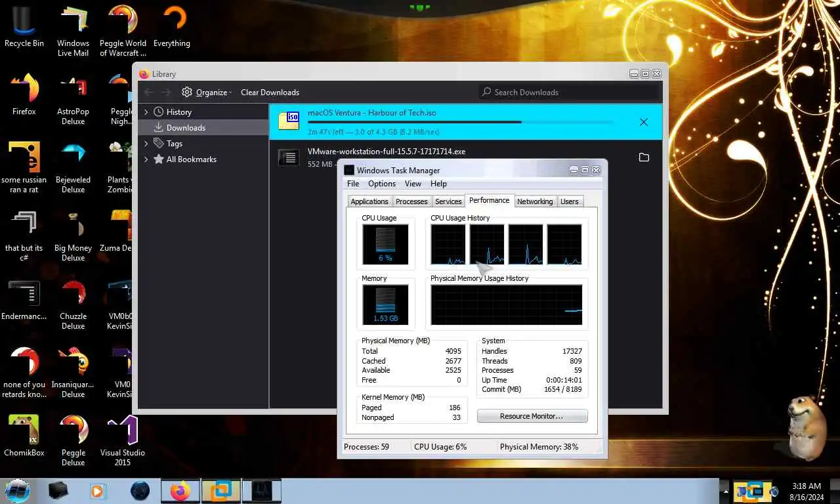Switch to the Applications tab
840x504 pixels.
(x=369, y=201)
